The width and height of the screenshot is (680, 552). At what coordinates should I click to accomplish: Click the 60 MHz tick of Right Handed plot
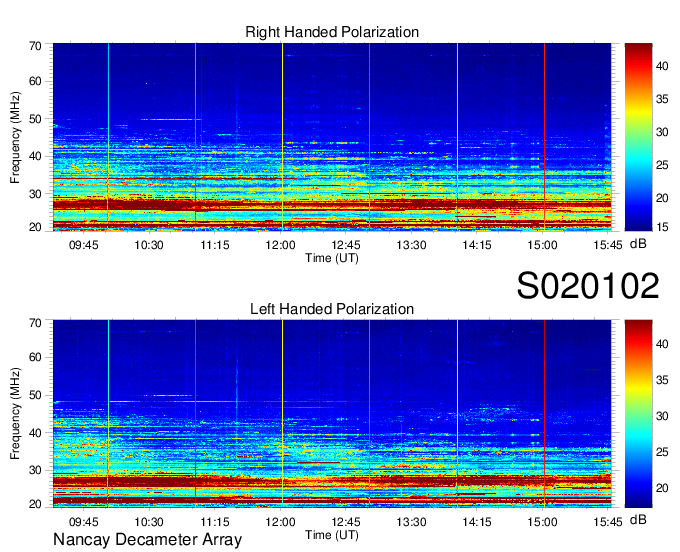click(36, 82)
